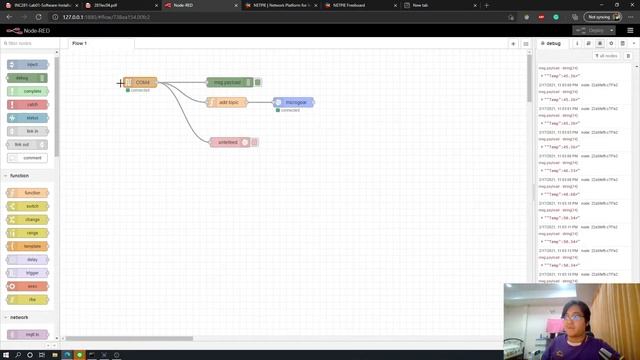This screenshot has width=640, height=360.
Task: Switch to New tab browser tab
Action: (440, 5)
